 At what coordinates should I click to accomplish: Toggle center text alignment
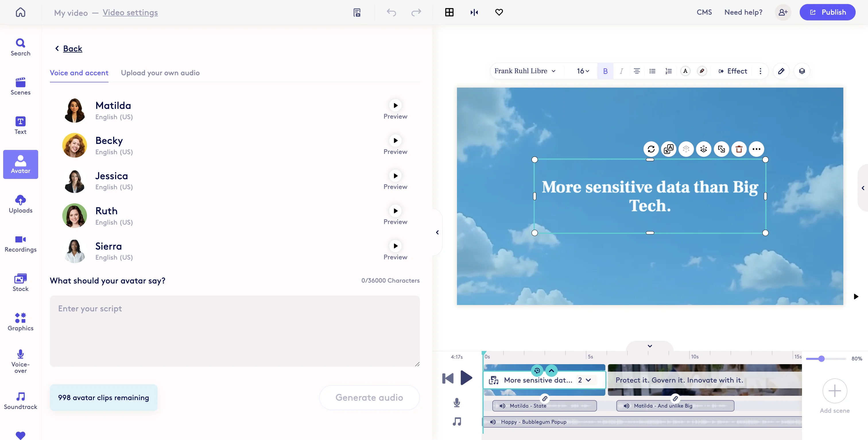637,71
